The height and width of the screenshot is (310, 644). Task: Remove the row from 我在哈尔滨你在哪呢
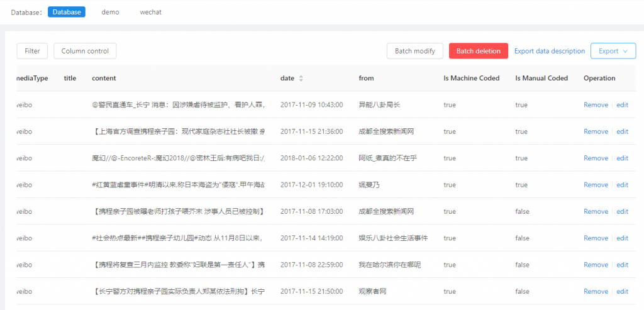596,265
